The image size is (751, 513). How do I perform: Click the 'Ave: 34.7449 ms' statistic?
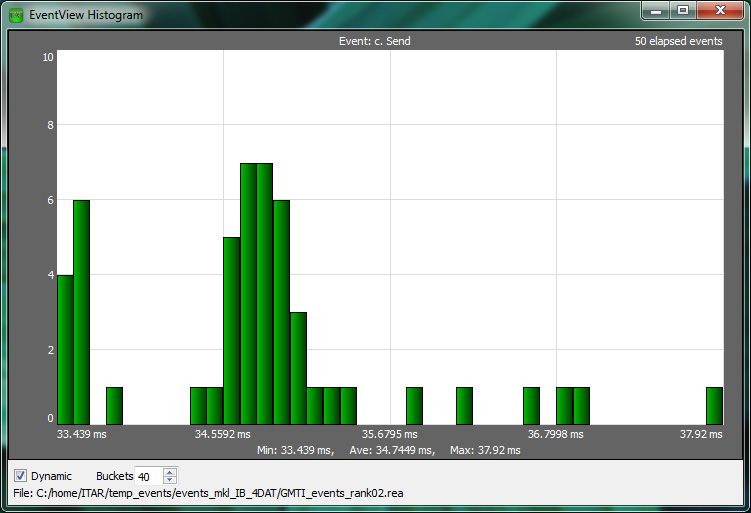pos(392,450)
